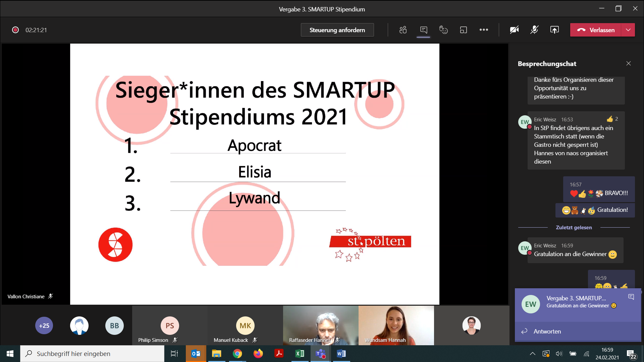Screen dimensions: 644x362
Task: Unmute the microphone
Action: pyautogui.click(x=534, y=30)
